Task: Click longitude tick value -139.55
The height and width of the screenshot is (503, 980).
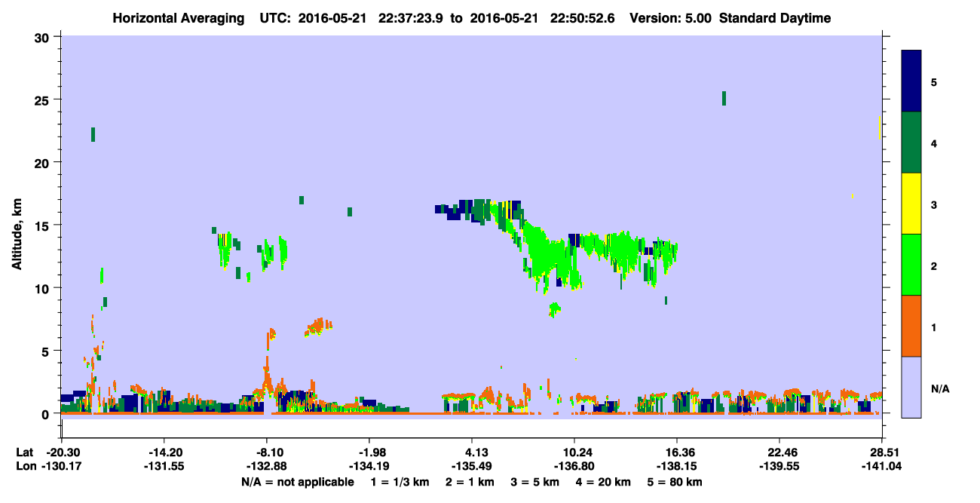Action: (x=779, y=466)
